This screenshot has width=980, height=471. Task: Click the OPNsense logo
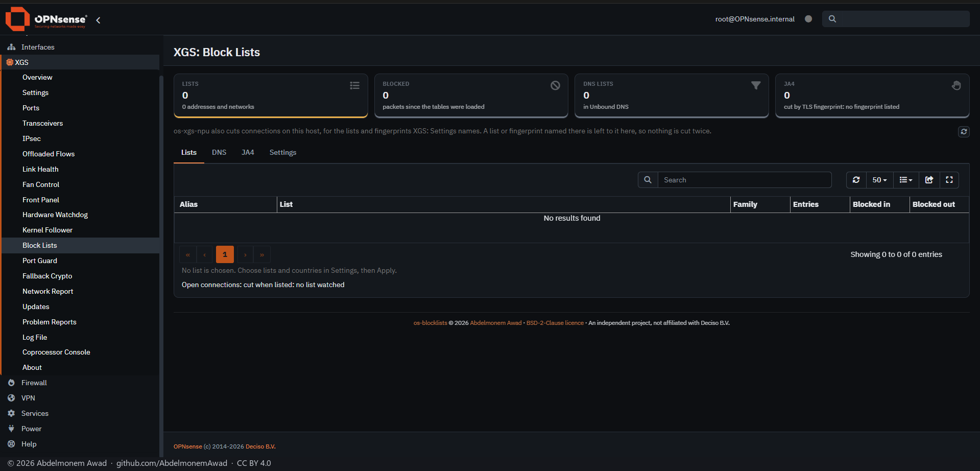tap(46, 19)
